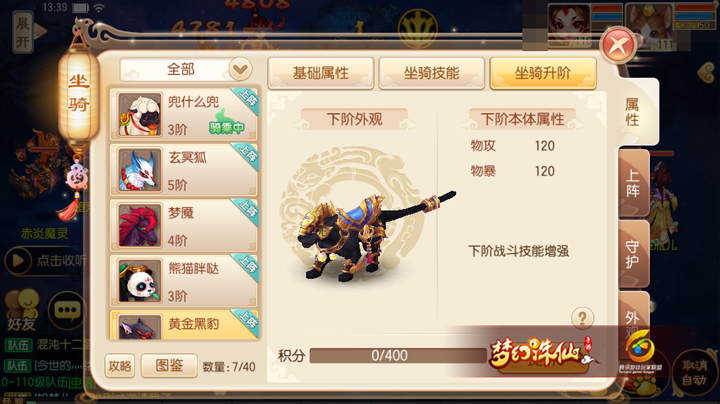Open the 守护 side tab

(x=633, y=254)
